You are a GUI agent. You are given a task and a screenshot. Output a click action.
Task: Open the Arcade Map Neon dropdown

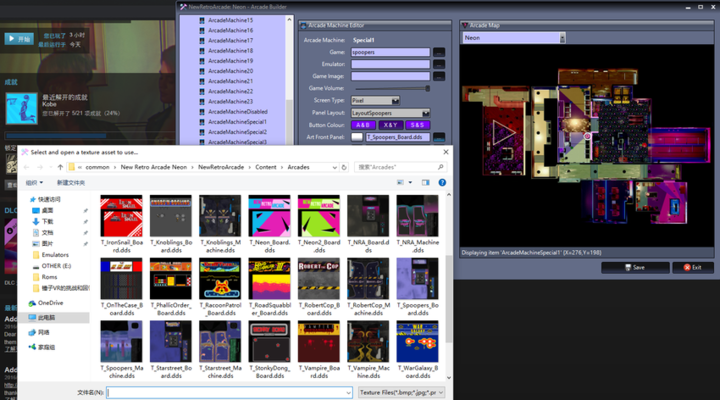(x=562, y=38)
